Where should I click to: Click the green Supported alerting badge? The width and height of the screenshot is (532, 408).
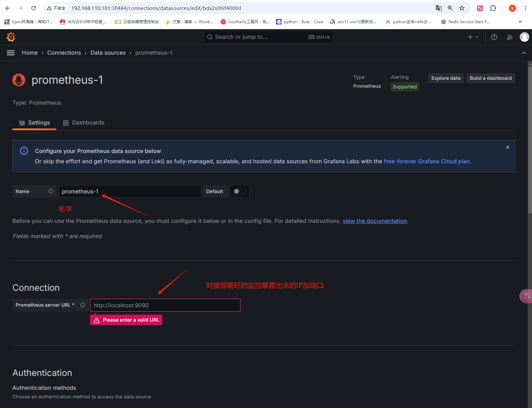tap(404, 87)
